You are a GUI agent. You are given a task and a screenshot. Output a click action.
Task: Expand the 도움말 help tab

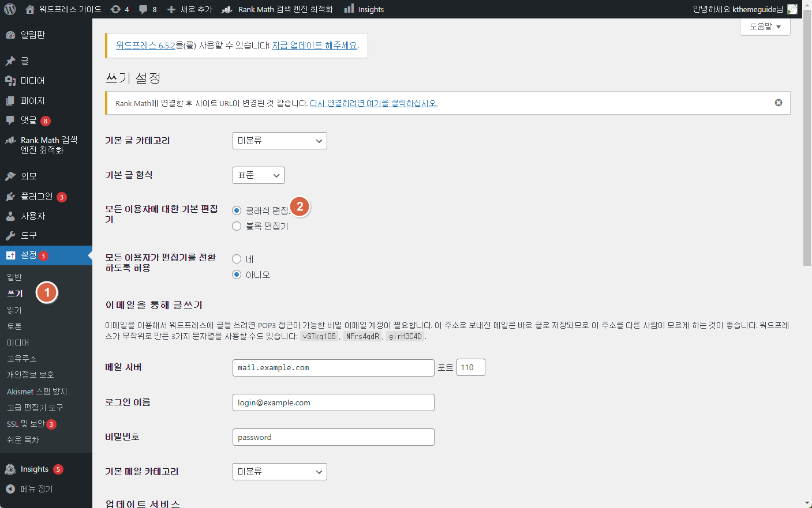(x=765, y=27)
